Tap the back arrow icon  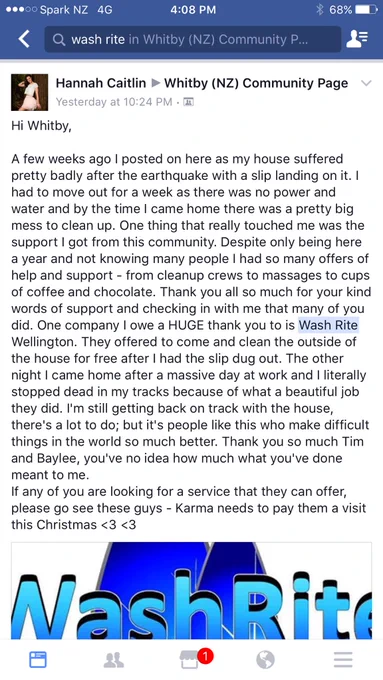24,39
